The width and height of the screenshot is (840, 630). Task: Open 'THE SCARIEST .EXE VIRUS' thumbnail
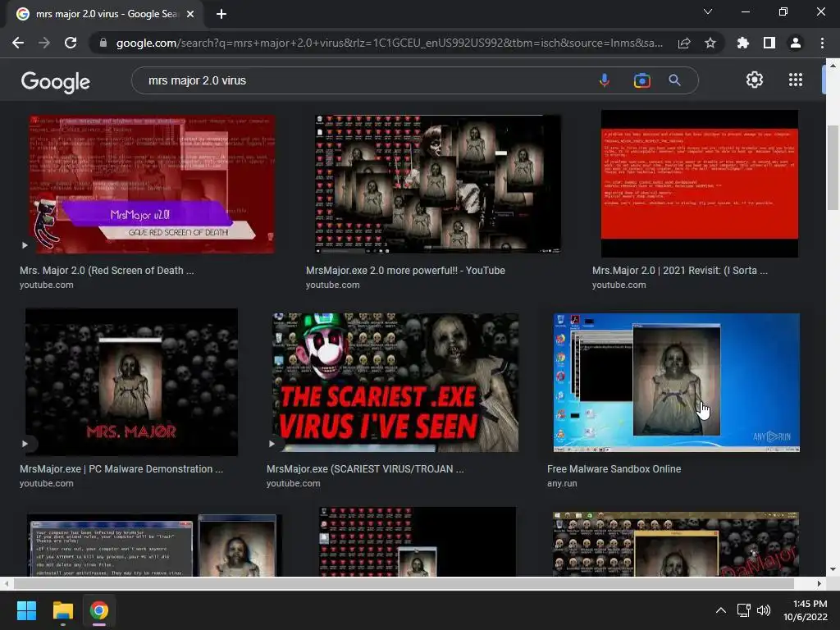click(395, 382)
